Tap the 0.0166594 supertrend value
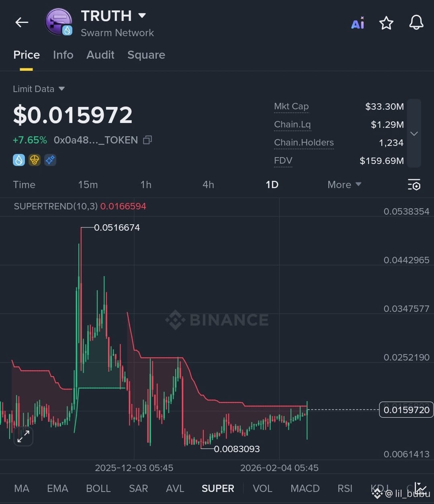This screenshot has width=434, height=504. (x=123, y=207)
